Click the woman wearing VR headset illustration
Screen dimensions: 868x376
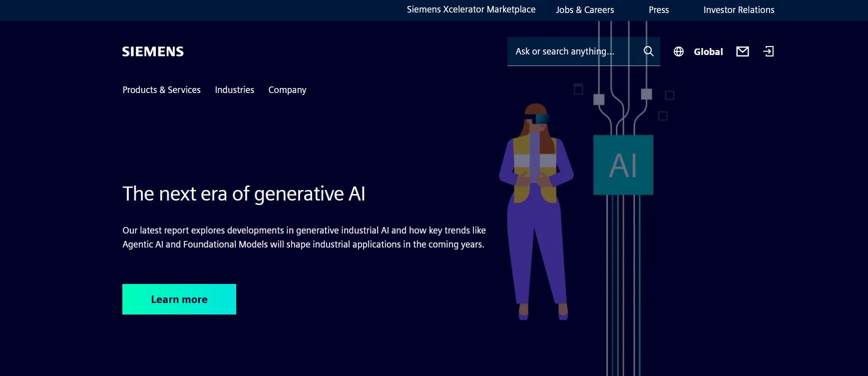[x=536, y=210]
